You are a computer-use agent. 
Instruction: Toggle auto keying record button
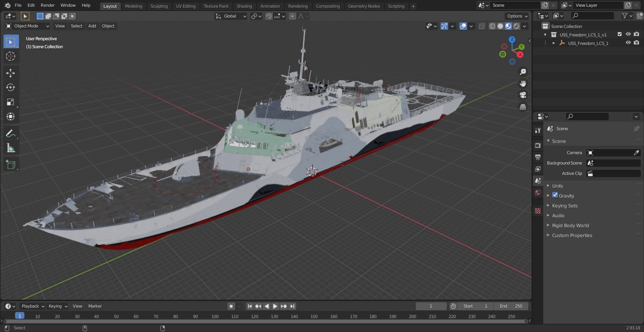[231, 306]
